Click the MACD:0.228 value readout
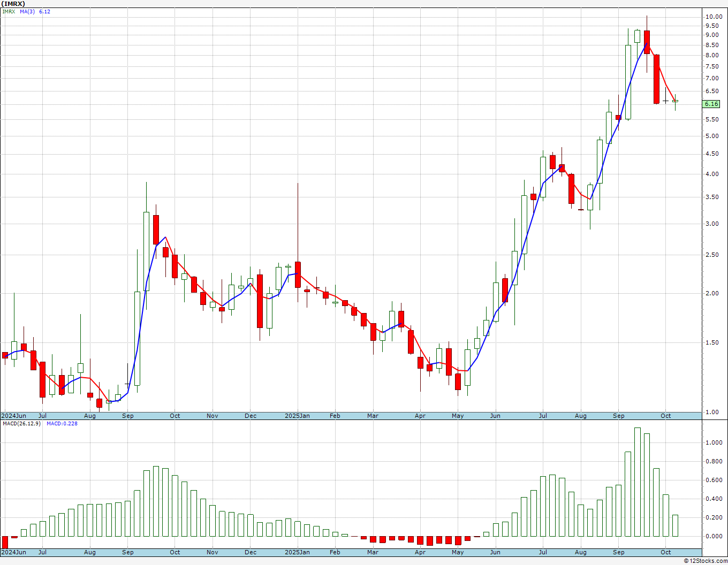The image size is (728, 565). [62, 424]
